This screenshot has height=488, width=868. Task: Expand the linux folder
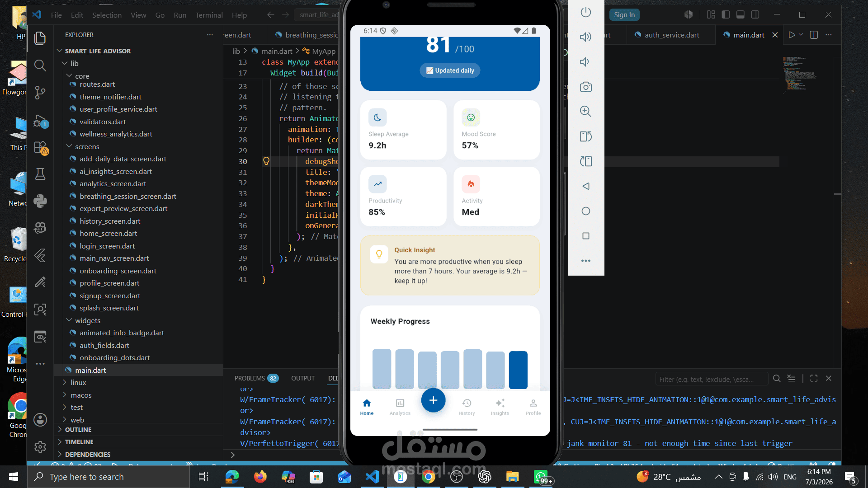[x=78, y=382]
